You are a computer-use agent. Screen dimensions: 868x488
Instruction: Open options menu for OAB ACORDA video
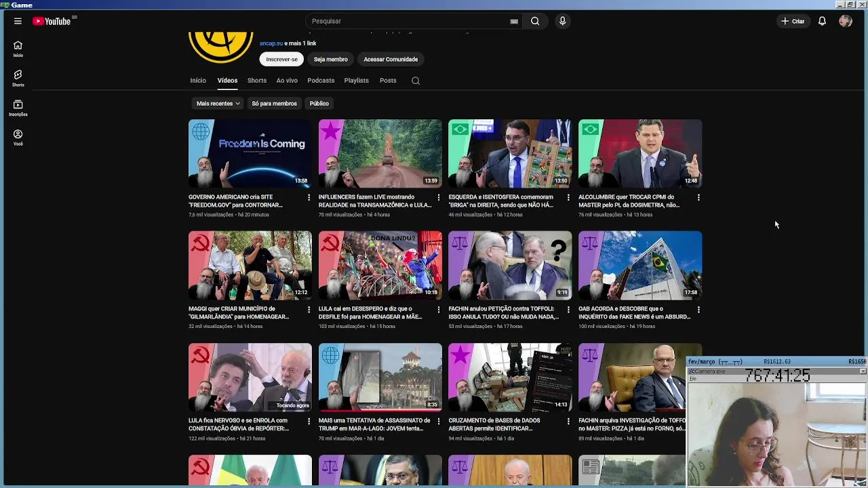(698, 309)
